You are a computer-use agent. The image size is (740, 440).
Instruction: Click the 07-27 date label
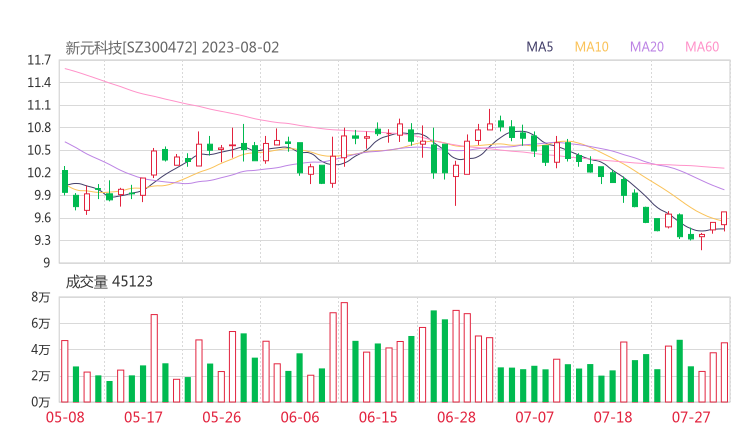point(691,417)
